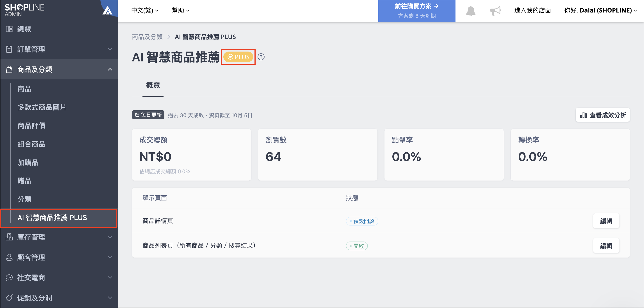The width and height of the screenshot is (644, 308).
Task: Click the social commerce chat bubble icon
Action: pyautogui.click(x=9, y=278)
